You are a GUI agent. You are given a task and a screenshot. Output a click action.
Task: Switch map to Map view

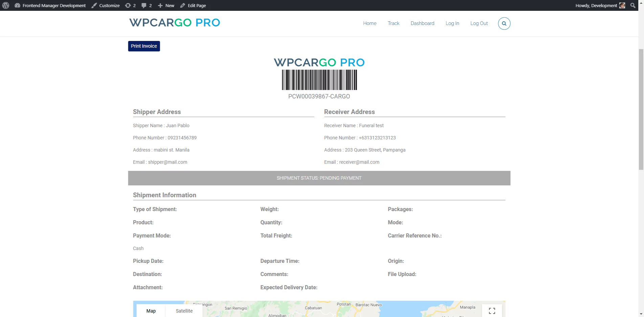point(151,311)
